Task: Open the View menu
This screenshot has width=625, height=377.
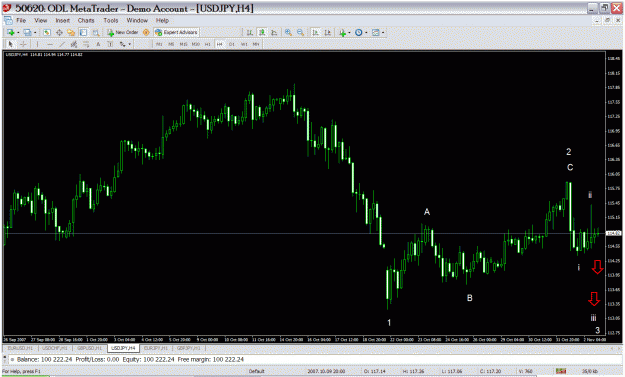Action: [x=40, y=20]
